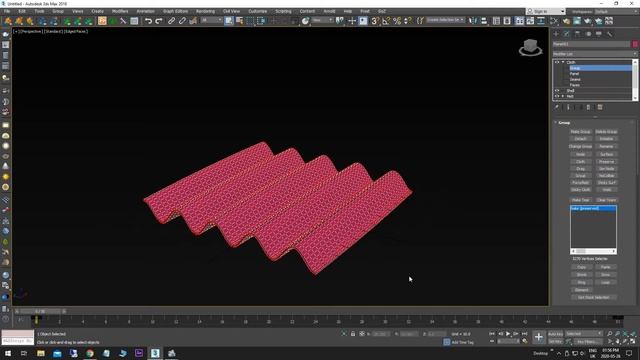This screenshot has width=640, height=360.
Task: Open the Workspaces Default dropdown
Action: pos(616,11)
